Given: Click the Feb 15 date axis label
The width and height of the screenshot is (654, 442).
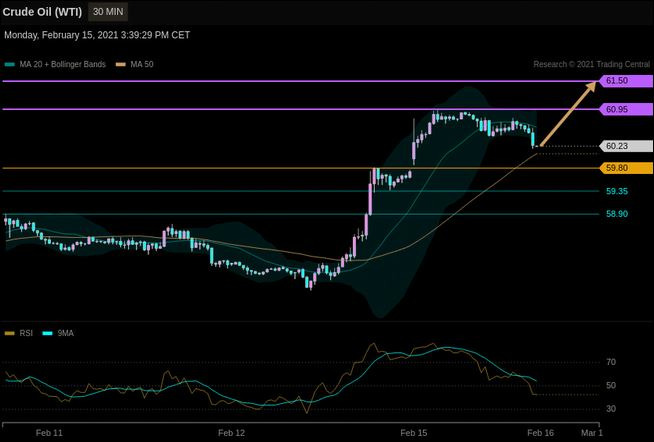Looking at the screenshot, I should click(414, 433).
